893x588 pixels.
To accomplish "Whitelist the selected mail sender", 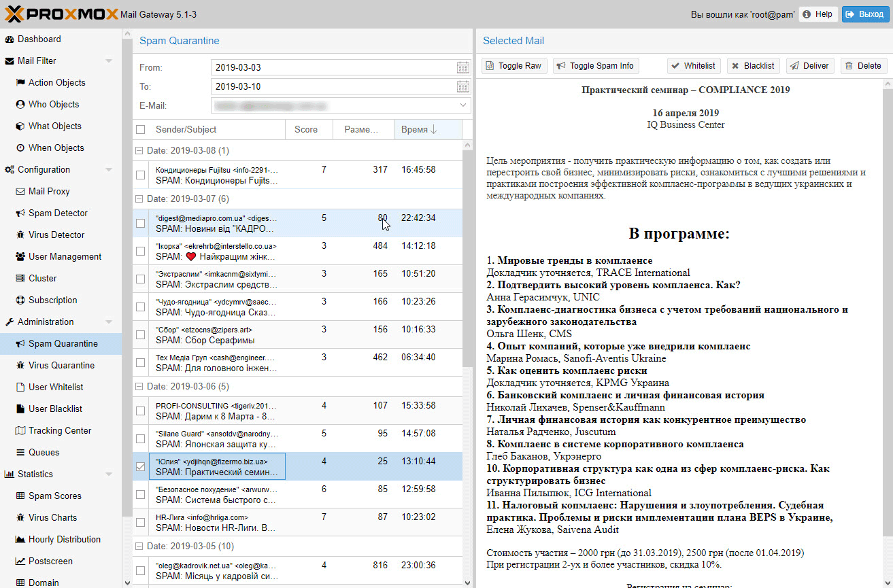I will (693, 66).
